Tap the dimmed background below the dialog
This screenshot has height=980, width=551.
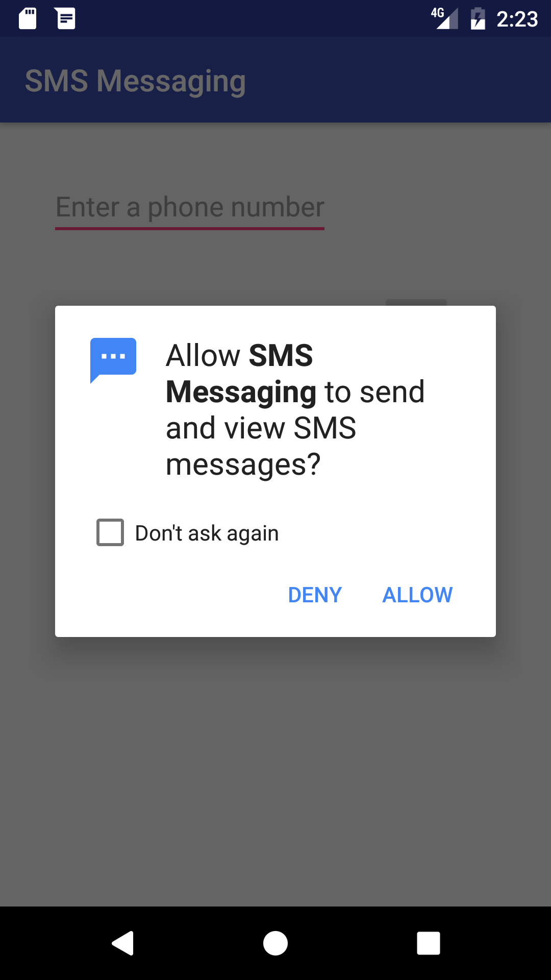click(275, 771)
